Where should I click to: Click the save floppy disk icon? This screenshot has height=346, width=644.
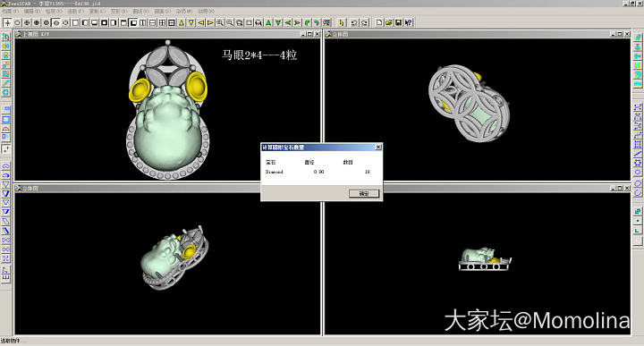[x=398, y=22]
